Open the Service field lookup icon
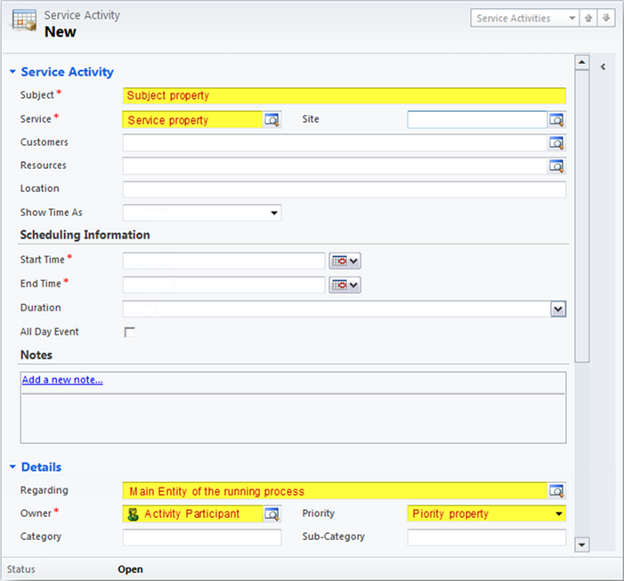This screenshot has width=624, height=581. 272,120
